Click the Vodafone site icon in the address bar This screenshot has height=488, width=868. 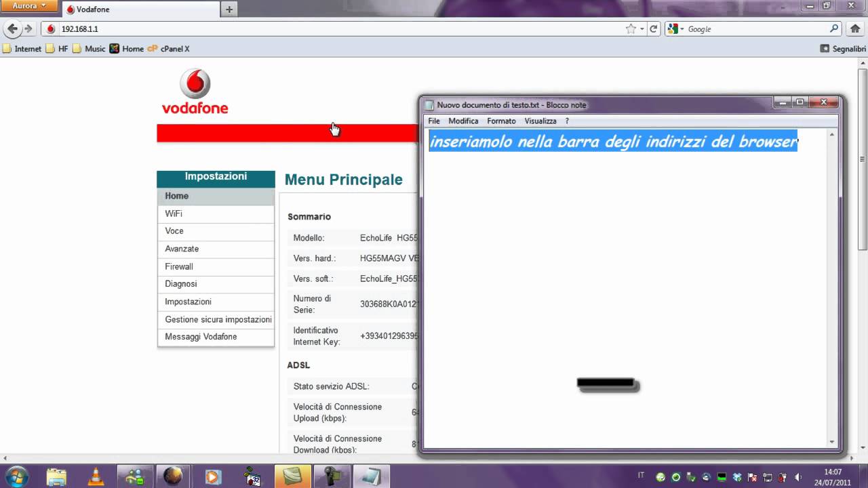pos(51,29)
